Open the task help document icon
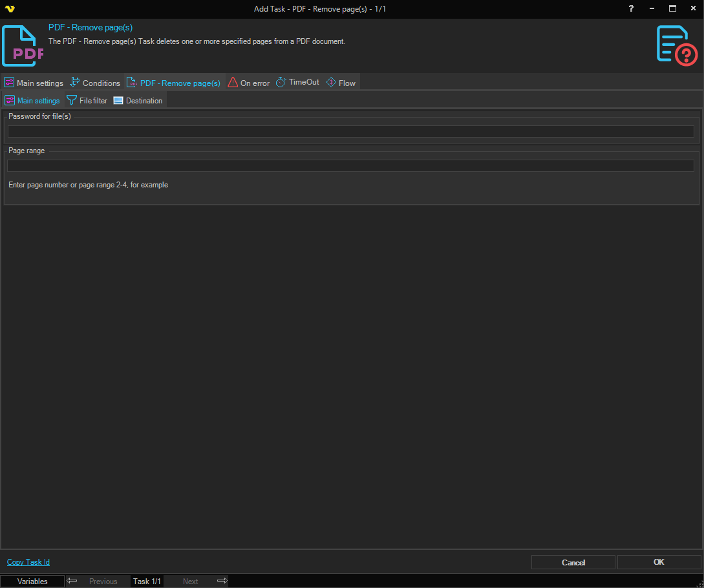 [x=677, y=45]
